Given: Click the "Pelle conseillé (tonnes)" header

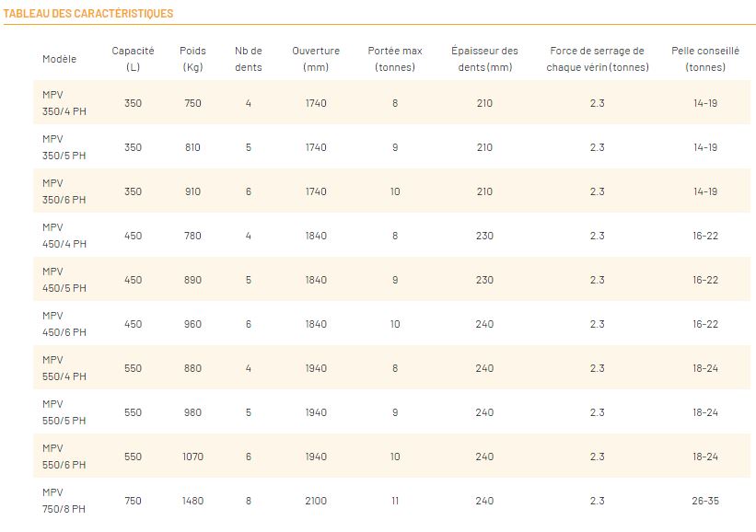Looking at the screenshot, I should pos(705,59).
